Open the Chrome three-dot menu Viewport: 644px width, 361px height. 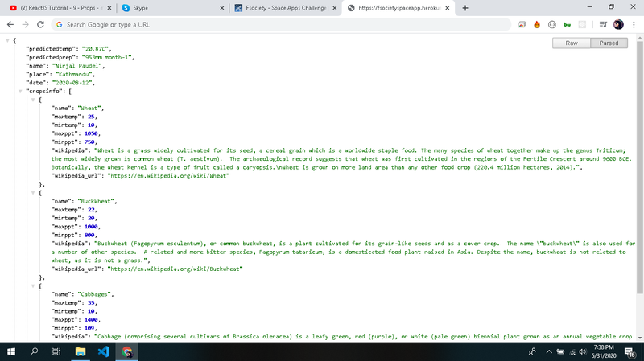634,25
